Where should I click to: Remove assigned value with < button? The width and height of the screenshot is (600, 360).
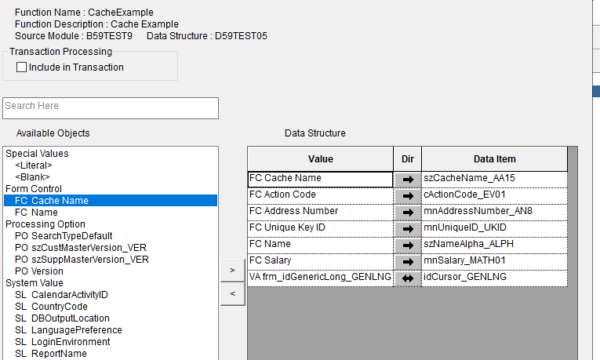click(x=232, y=294)
